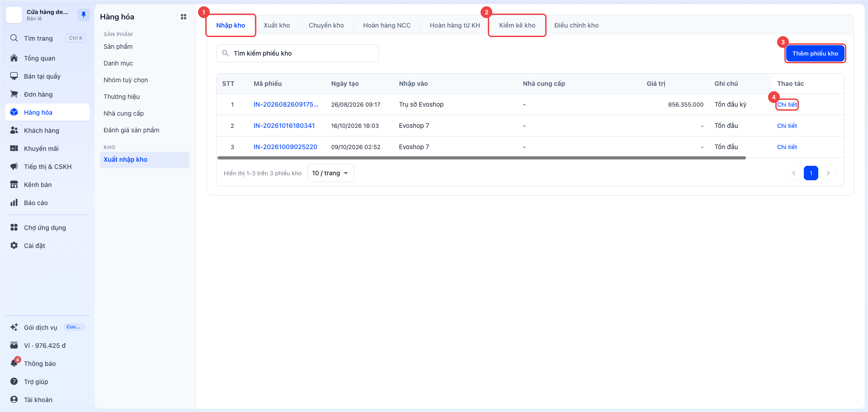This screenshot has width=868, height=412.
Task: Click the horizontal table scrollbar
Action: click(481, 158)
